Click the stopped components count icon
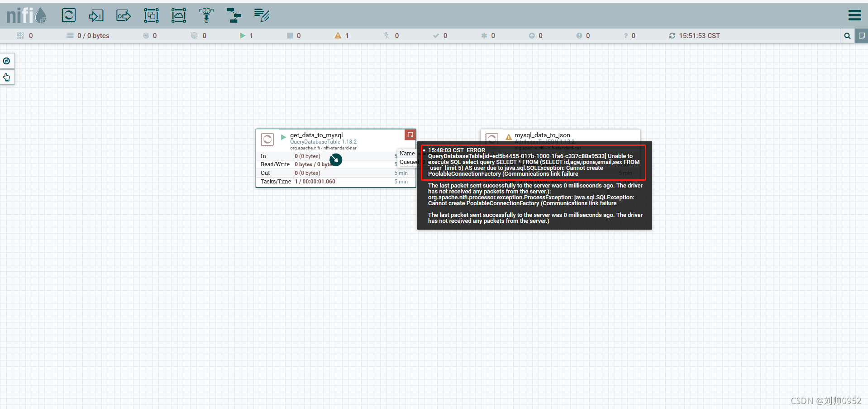 click(x=290, y=36)
